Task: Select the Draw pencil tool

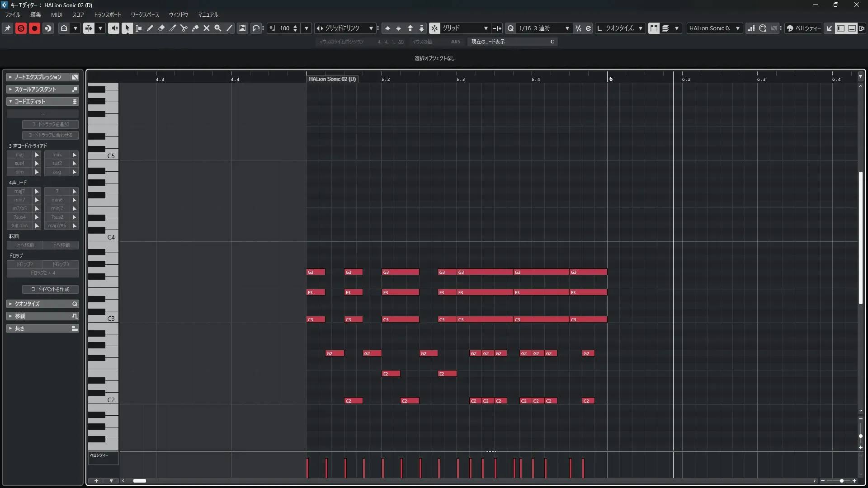Action: [x=150, y=28]
